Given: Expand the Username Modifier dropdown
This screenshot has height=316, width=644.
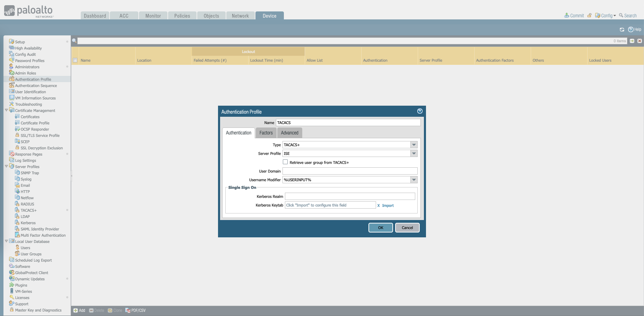Looking at the screenshot, I should click(414, 180).
